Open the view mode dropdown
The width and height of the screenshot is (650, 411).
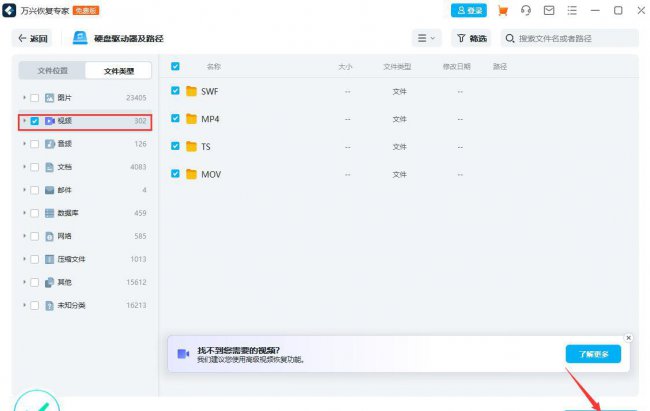pos(426,38)
